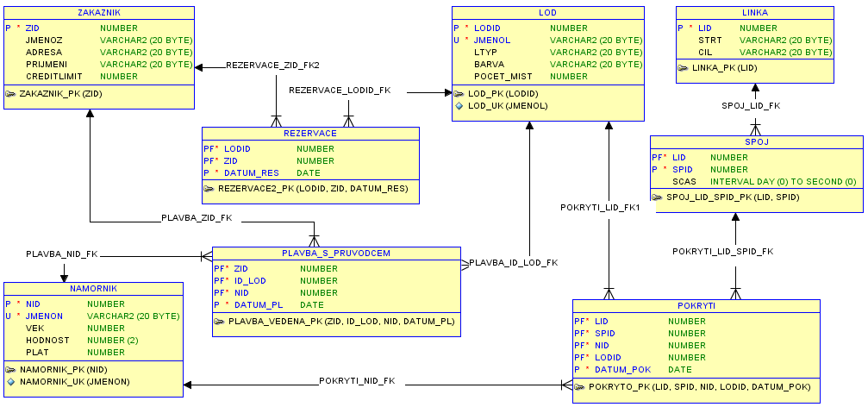Viewport: 868px width, 407px height.
Task: Click the diamond icon beside NAMORNIK_UK
Action: (11, 381)
